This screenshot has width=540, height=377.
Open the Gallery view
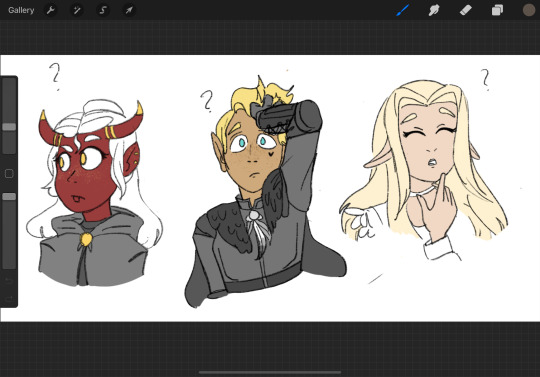tap(21, 10)
